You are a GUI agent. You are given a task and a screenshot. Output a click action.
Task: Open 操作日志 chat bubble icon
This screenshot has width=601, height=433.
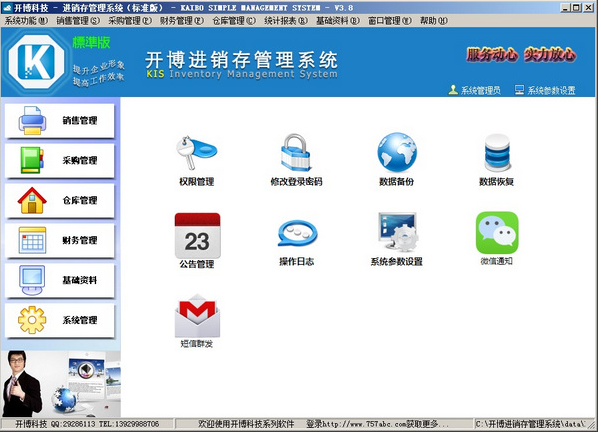(297, 233)
